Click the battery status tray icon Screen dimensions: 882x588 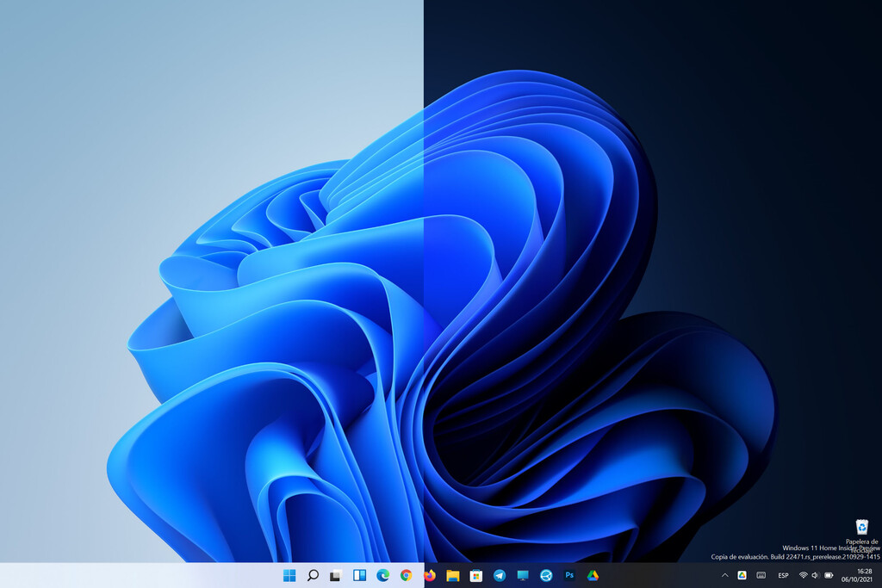pos(829,575)
